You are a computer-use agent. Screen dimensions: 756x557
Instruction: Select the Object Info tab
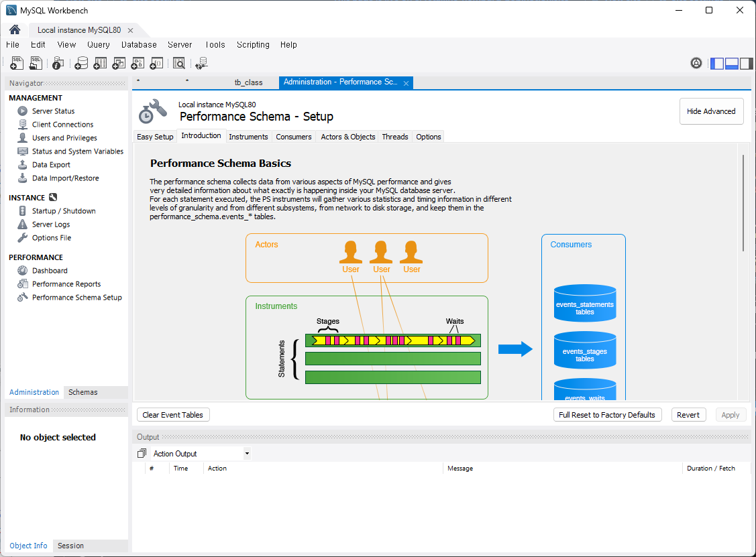[28, 546]
